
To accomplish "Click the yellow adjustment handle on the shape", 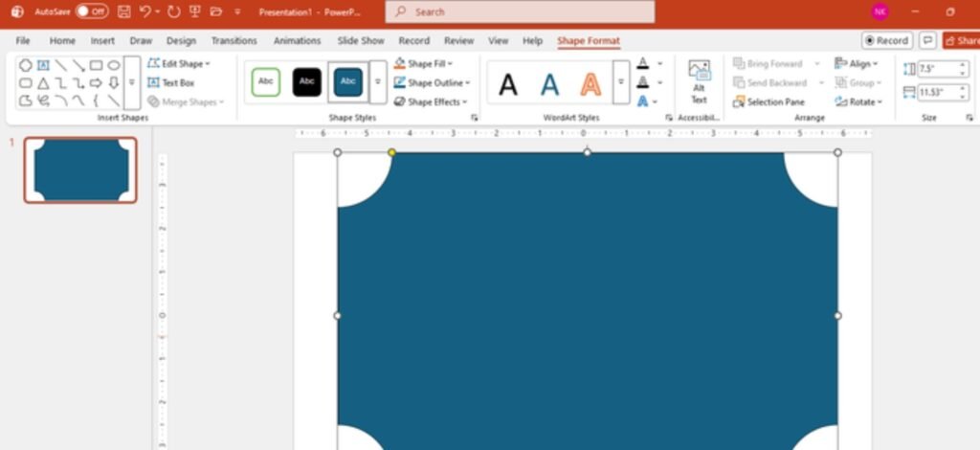I will 391,152.
